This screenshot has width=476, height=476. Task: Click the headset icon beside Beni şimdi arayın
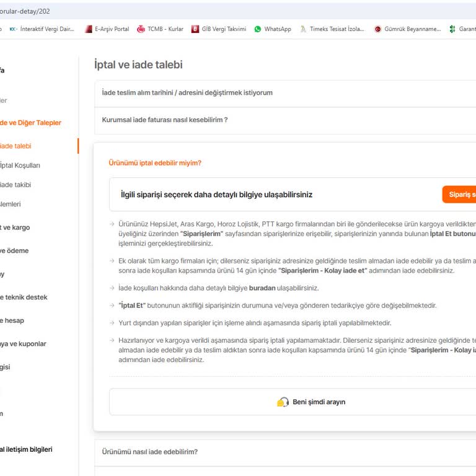[x=283, y=402]
